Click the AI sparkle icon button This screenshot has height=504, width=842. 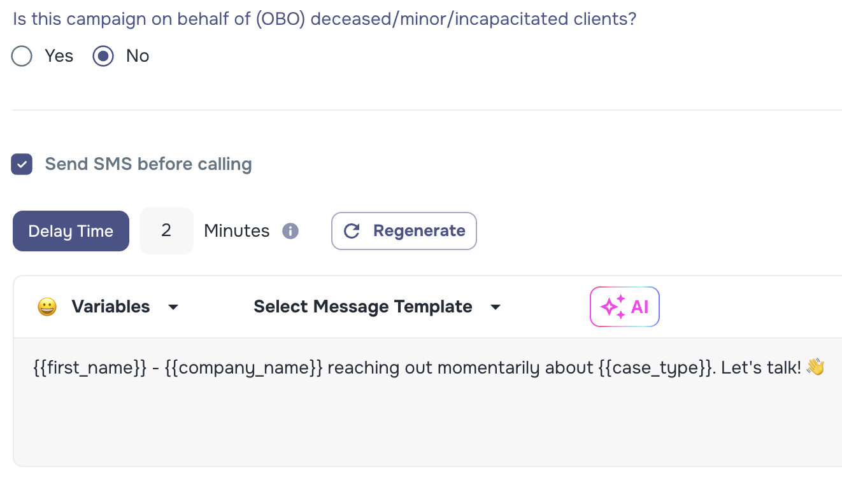(x=624, y=307)
